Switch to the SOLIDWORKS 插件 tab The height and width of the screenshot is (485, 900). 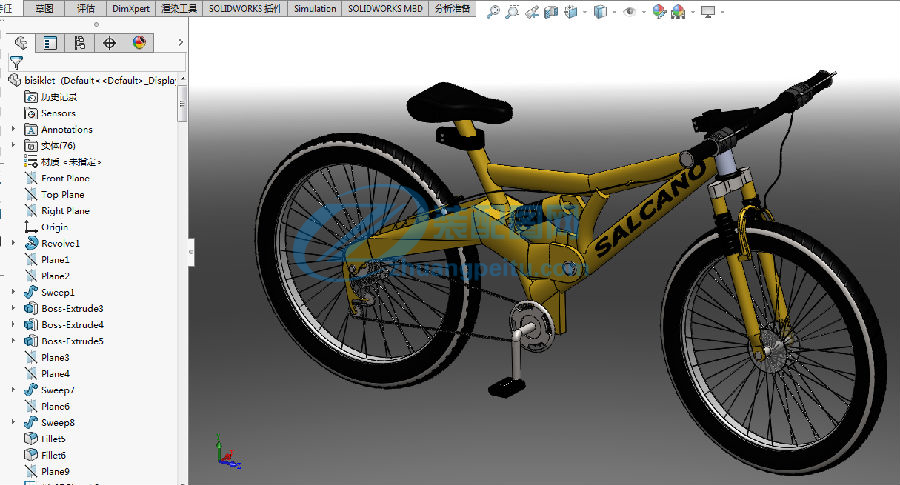click(245, 9)
